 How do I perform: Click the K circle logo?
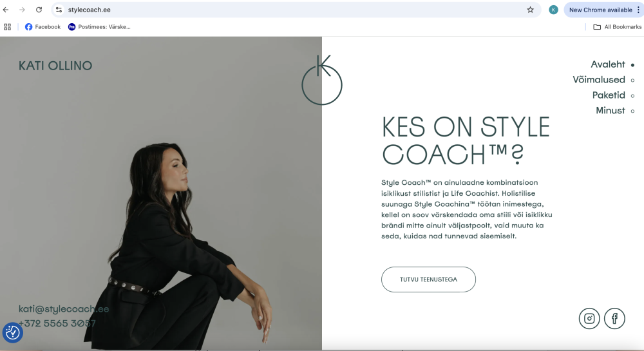[x=322, y=80]
